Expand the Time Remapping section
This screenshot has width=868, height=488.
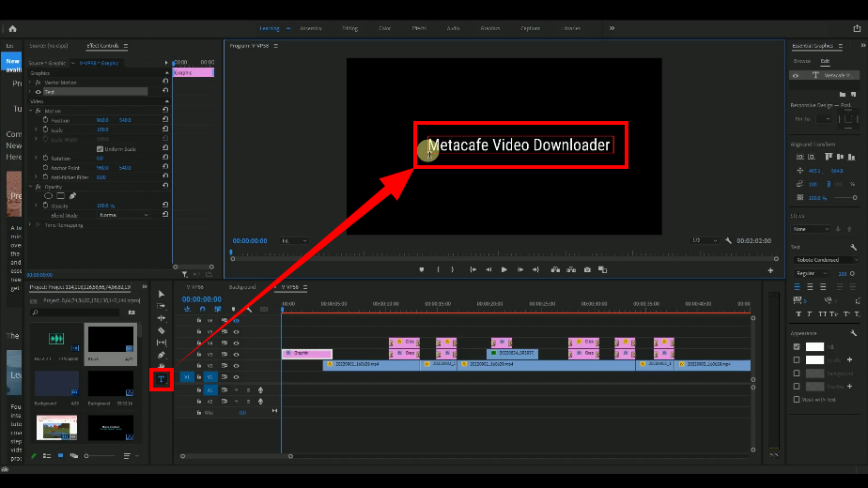coord(30,225)
